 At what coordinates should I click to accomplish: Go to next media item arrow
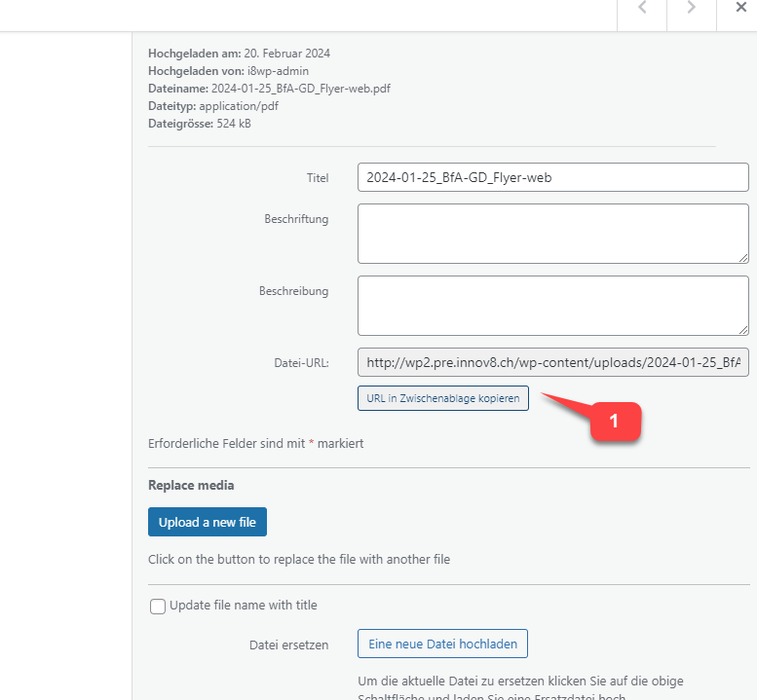point(692,8)
